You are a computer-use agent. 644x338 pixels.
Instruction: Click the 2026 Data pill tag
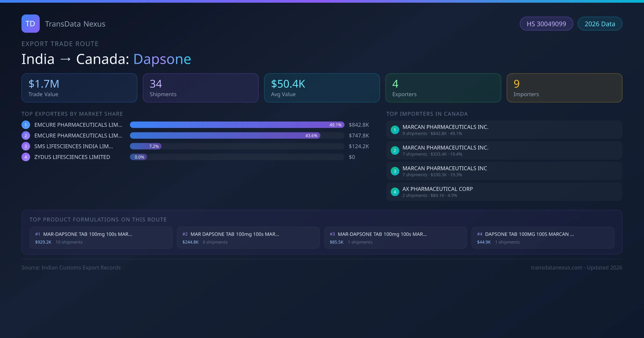point(600,24)
